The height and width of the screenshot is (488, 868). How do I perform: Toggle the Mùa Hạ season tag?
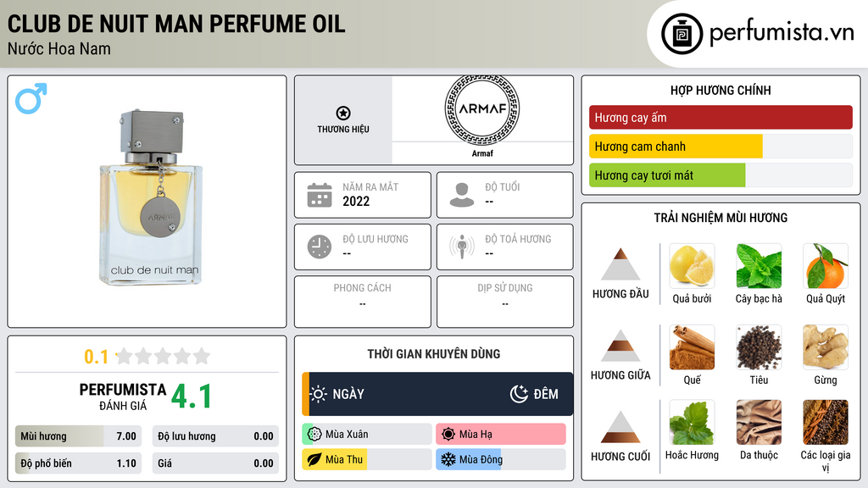click(x=500, y=435)
